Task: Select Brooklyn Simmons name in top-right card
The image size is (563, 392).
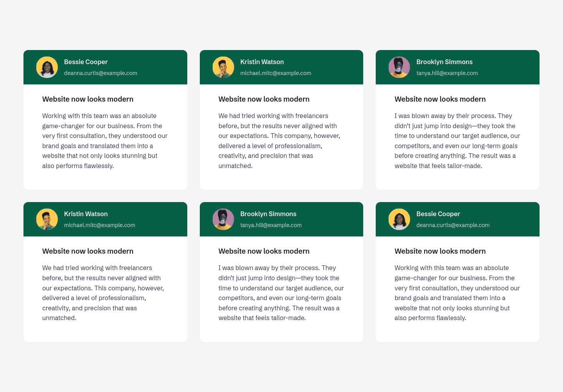Action: point(444,62)
